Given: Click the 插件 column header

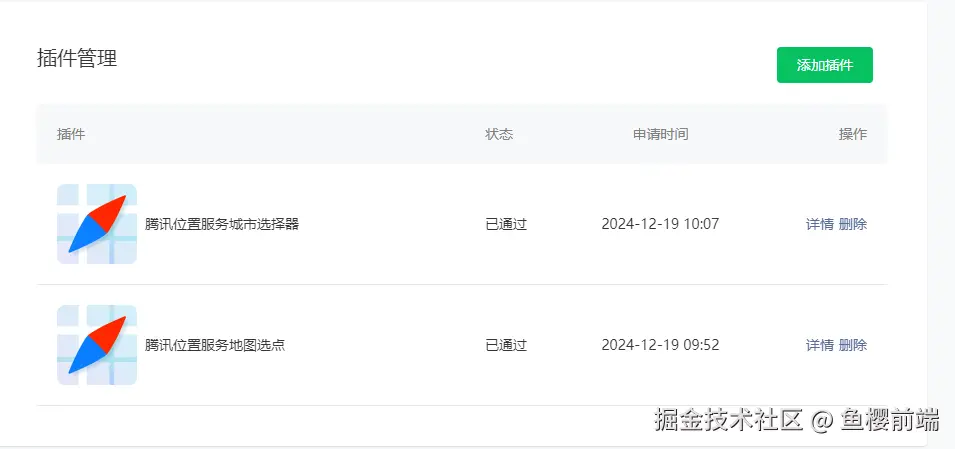Looking at the screenshot, I should (71, 134).
